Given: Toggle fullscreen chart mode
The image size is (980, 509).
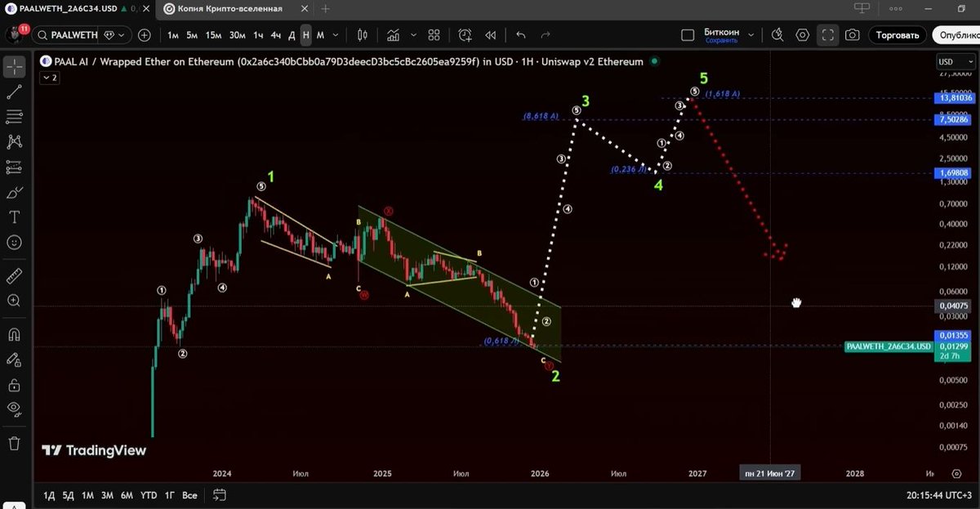Looking at the screenshot, I should (827, 35).
